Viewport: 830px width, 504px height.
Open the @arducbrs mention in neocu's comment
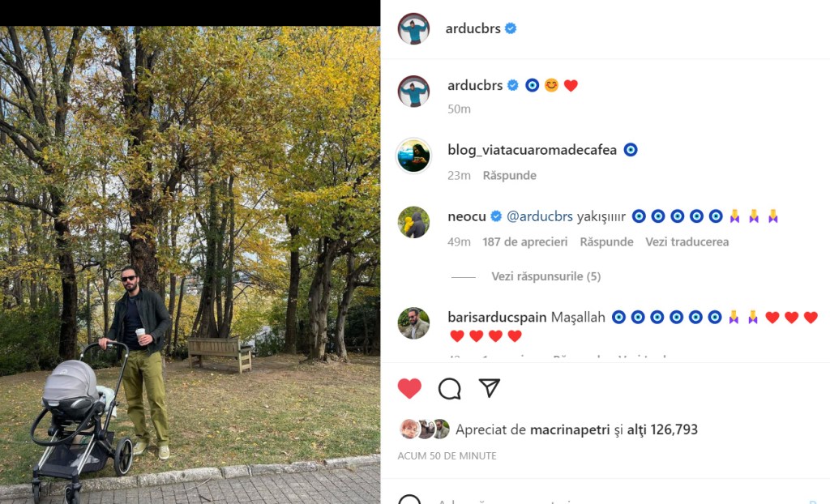[x=539, y=216]
